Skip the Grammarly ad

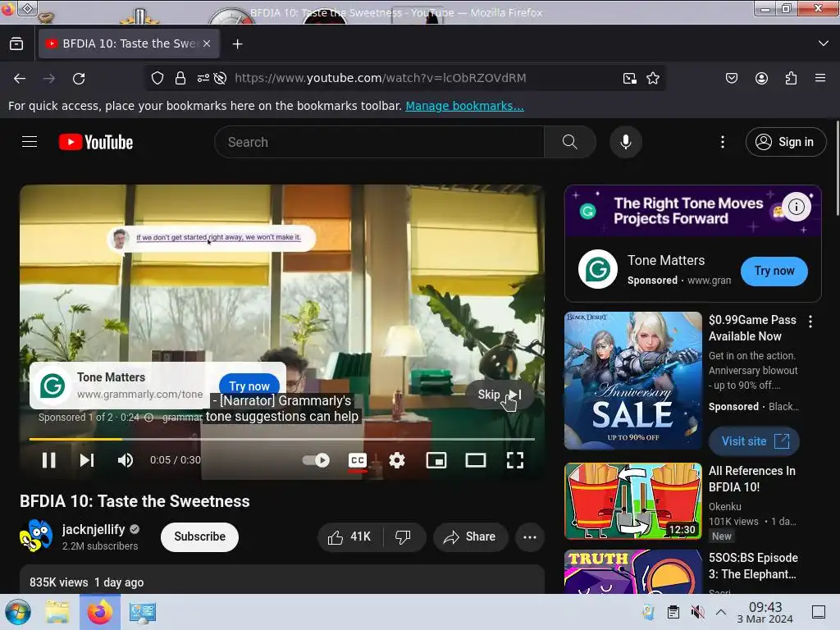[500, 395]
